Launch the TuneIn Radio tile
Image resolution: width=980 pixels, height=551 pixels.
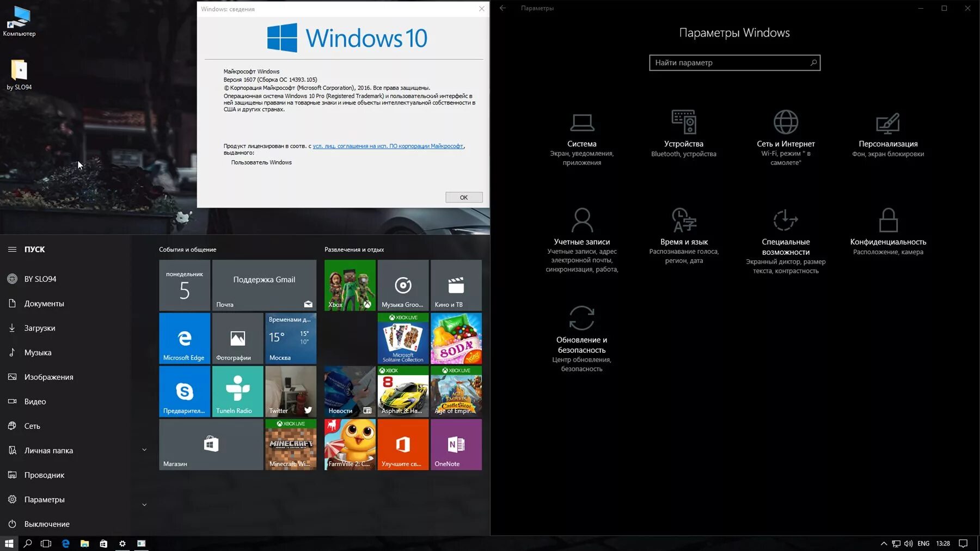coord(237,391)
